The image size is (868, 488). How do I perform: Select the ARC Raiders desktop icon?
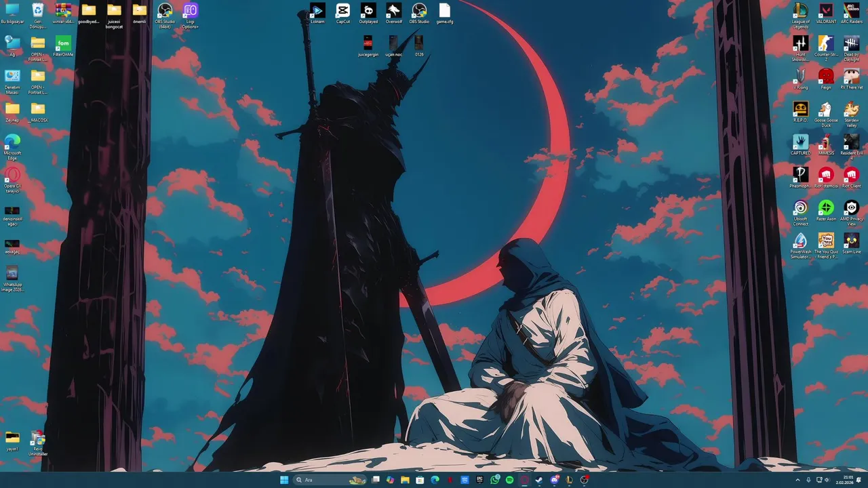(x=852, y=14)
